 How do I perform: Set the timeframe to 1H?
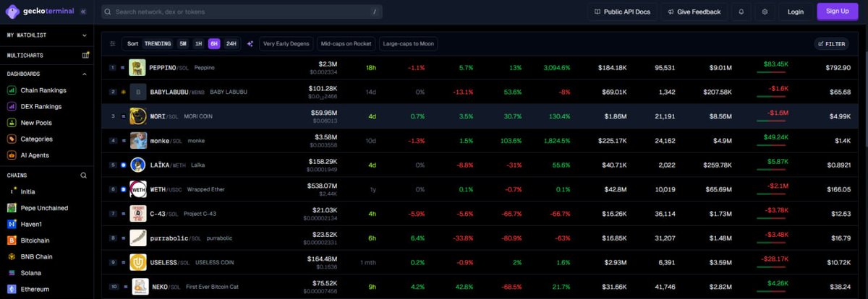tap(198, 44)
